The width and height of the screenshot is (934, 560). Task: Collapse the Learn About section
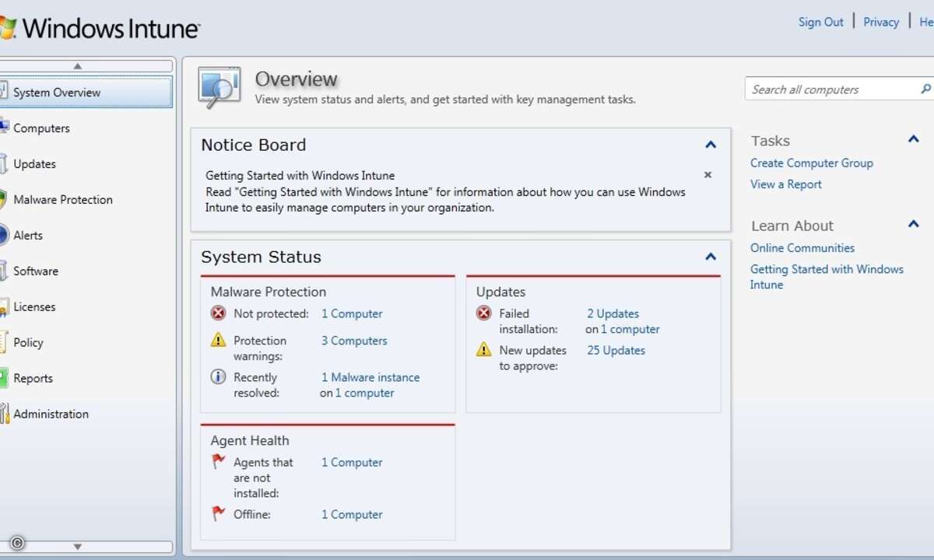coord(914,225)
